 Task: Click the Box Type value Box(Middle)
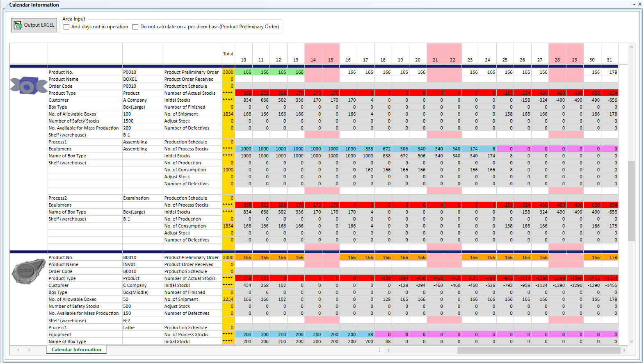point(136,292)
